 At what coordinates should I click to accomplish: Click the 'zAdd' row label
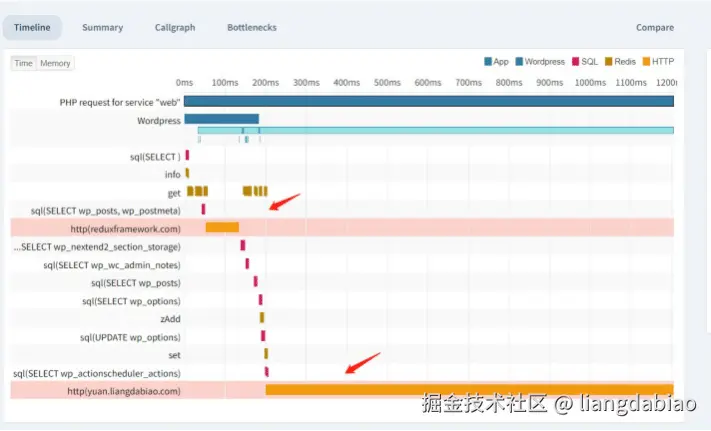(170, 319)
